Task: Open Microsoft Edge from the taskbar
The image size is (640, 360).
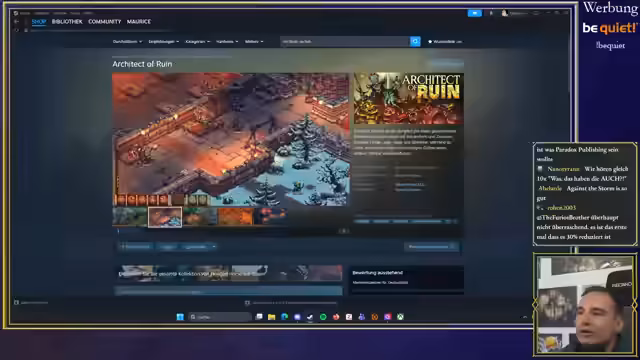Action: [284, 317]
